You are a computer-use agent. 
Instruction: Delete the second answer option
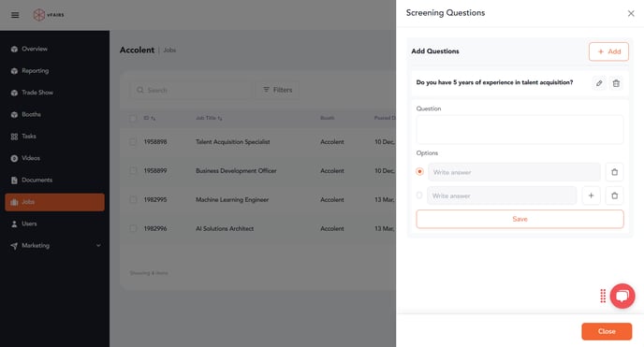614,195
